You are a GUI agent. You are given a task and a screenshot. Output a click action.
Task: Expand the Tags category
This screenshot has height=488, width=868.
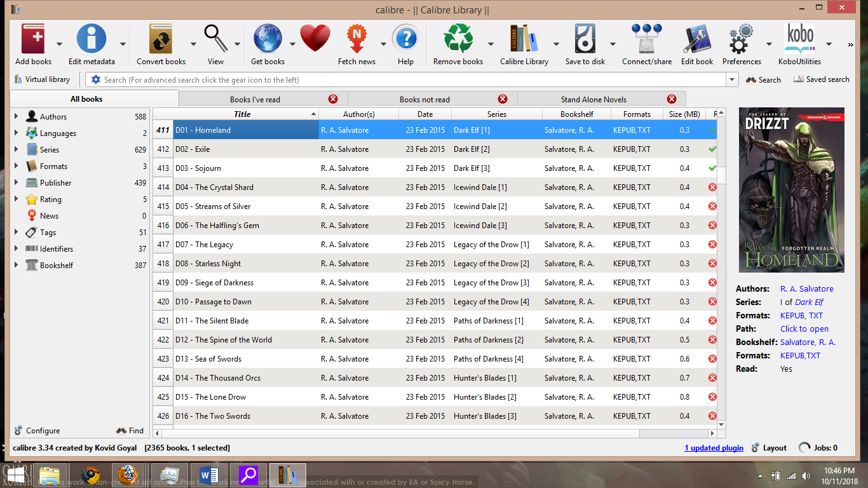point(16,232)
